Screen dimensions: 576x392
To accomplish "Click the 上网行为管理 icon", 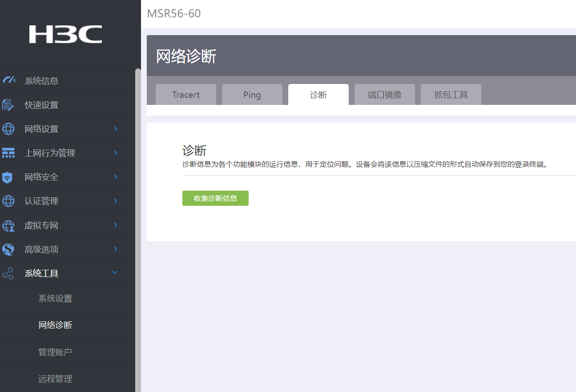I will [8, 153].
